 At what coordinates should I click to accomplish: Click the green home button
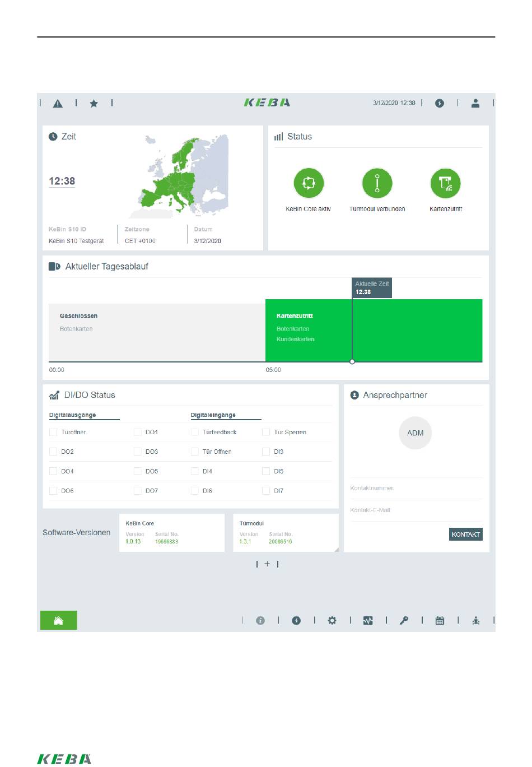pos(58,620)
